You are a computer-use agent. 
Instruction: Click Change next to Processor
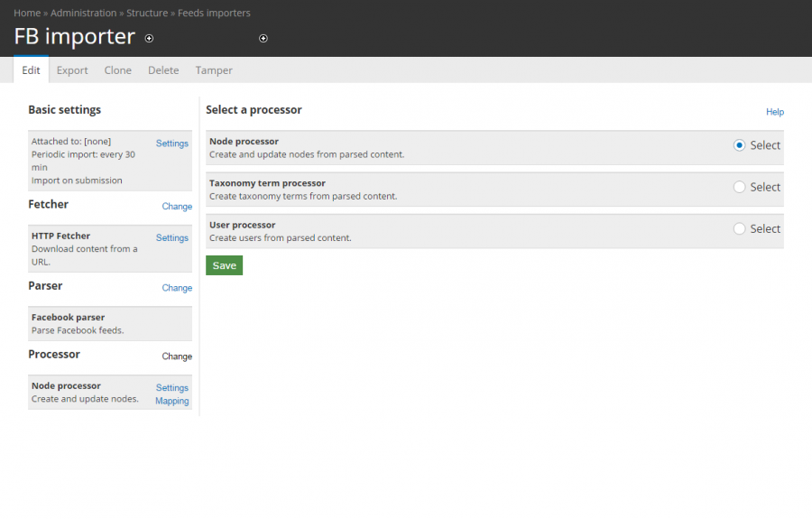[x=177, y=357]
